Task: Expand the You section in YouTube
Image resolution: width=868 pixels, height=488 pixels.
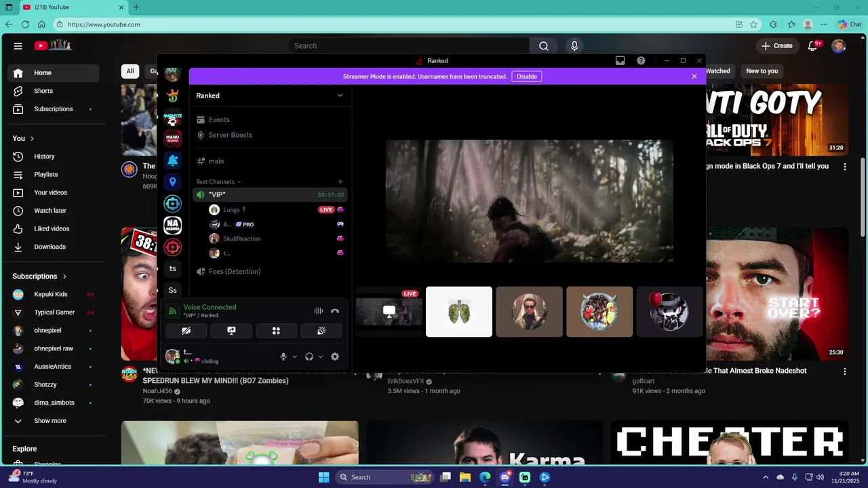Action: click(x=23, y=138)
